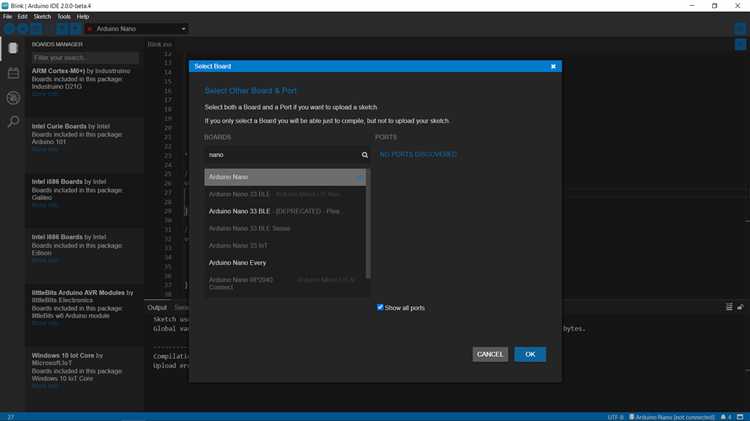Viewport: 750px width, 421px height.
Task: Click the list icon in Output panel
Action: pyautogui.click(x=729, y=307)
